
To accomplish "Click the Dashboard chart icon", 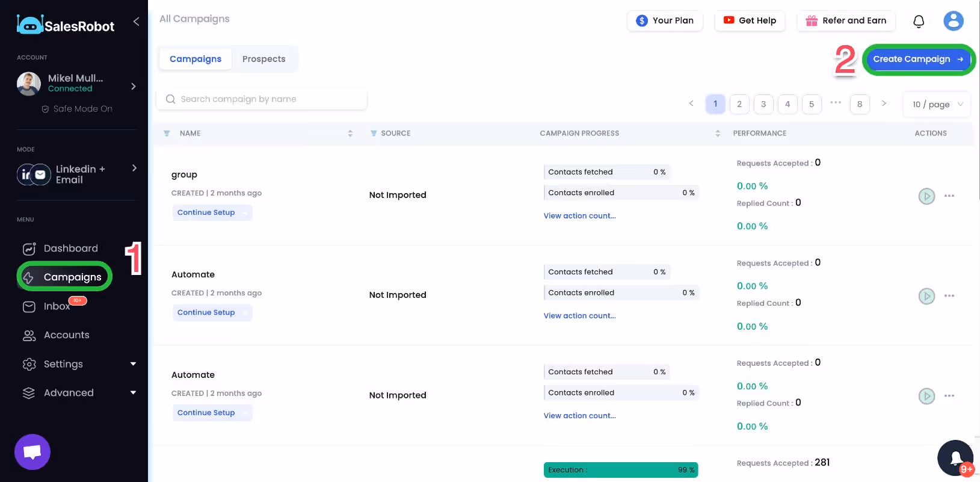I will coord(29,249).
